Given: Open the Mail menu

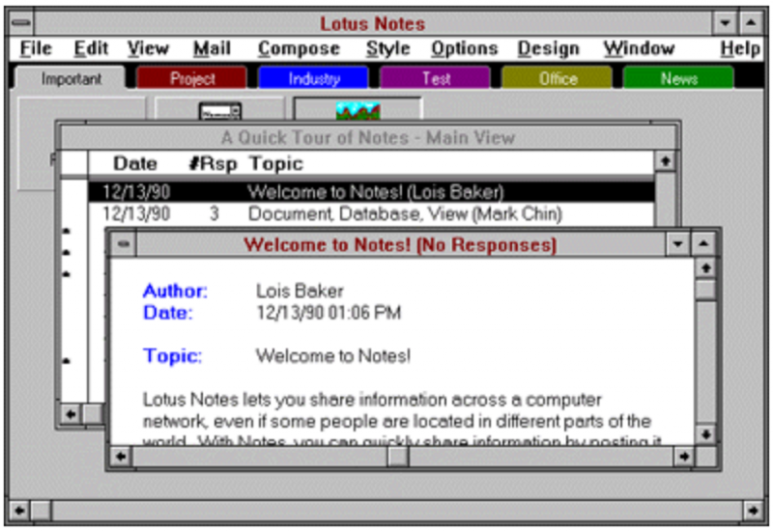Looking at the screenshot, I should [x=212, y=48].
